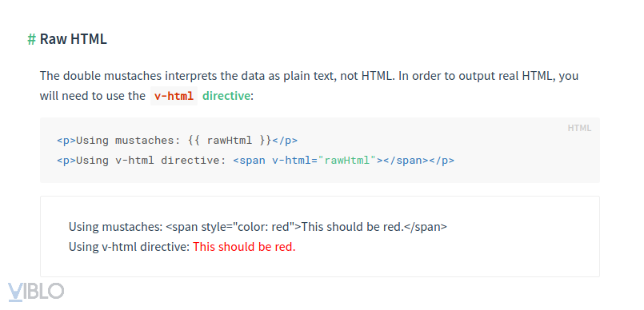Click the red 'This should be red.' text
This screenshot has height=310, width=644.
244,247
